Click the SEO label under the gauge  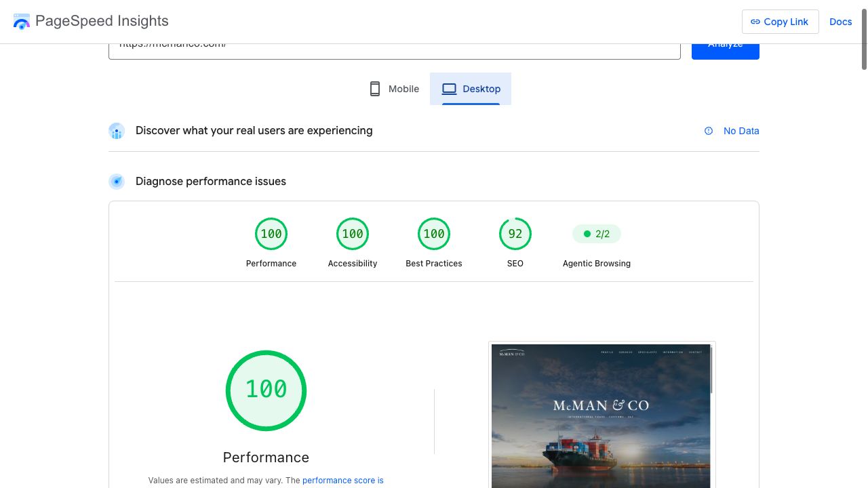coord(515,263)
